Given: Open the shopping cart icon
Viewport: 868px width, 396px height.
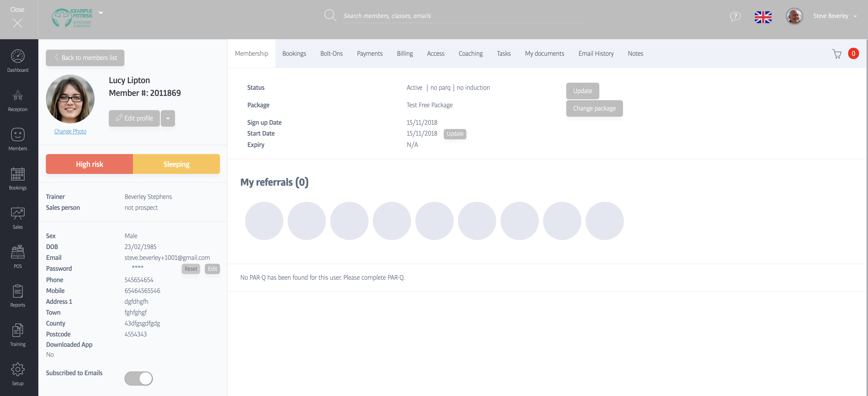Looking at the screenshot, I should pyautogui.click(x=837, y=54).
